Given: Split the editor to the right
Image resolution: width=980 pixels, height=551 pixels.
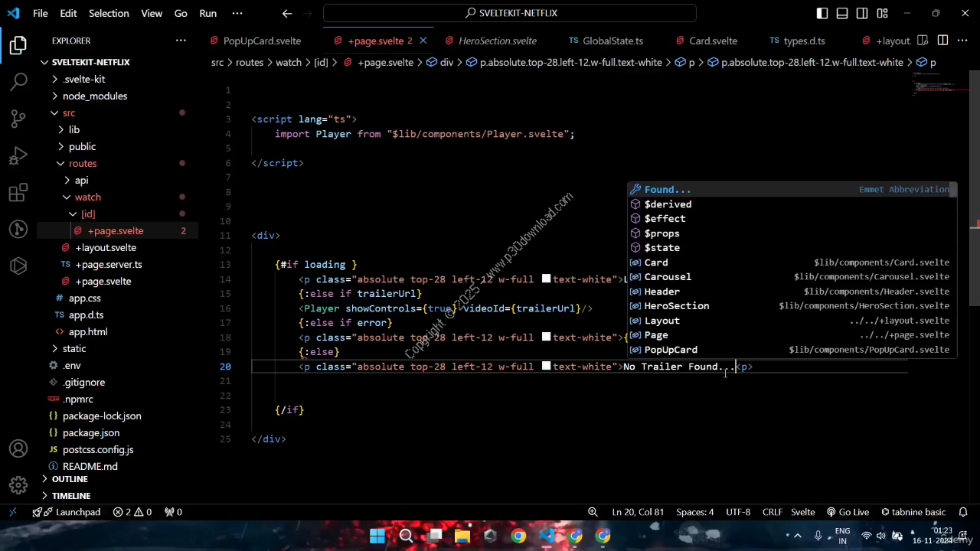Looking at the screenshot, I should (x=942, y=41).
